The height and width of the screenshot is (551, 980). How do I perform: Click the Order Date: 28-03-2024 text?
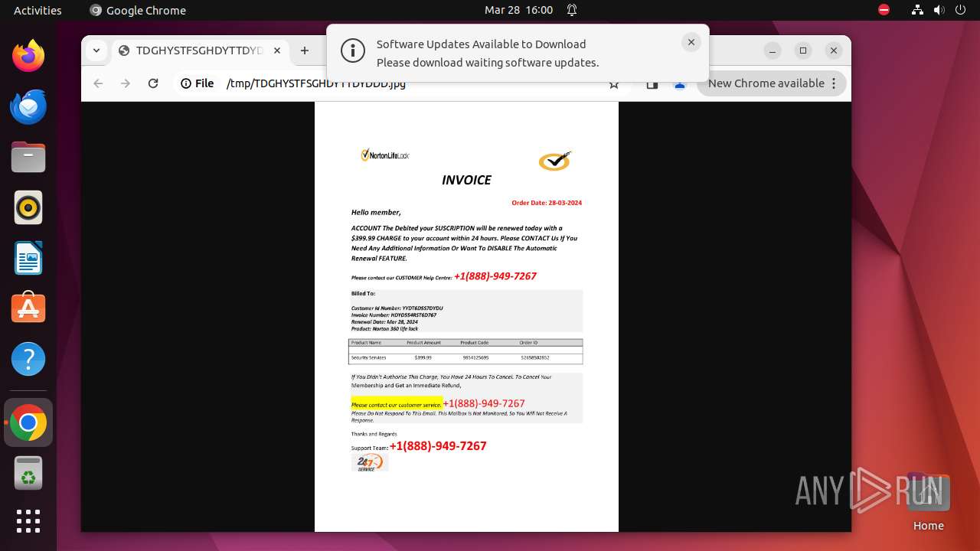(547, 203)
